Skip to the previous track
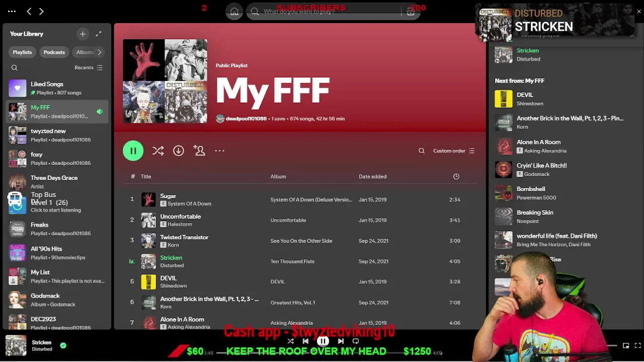The height and width of the screenshot is (362, 644). (305, 341)
